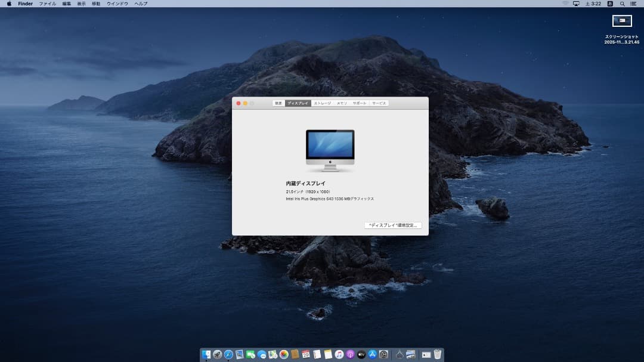Switch to the メモリ tab
This screenshot has height=362, width=644.
point(342,103)
